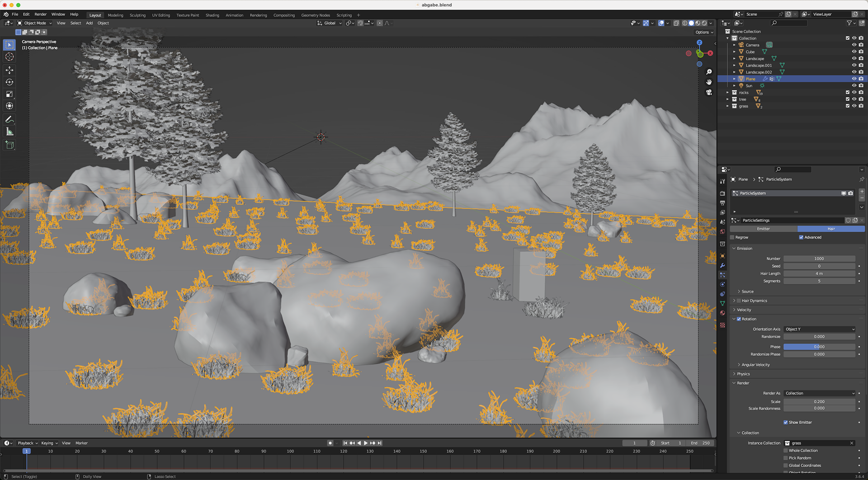Select the Cursor tool in toolbar
868x480 pixels.
9,57
